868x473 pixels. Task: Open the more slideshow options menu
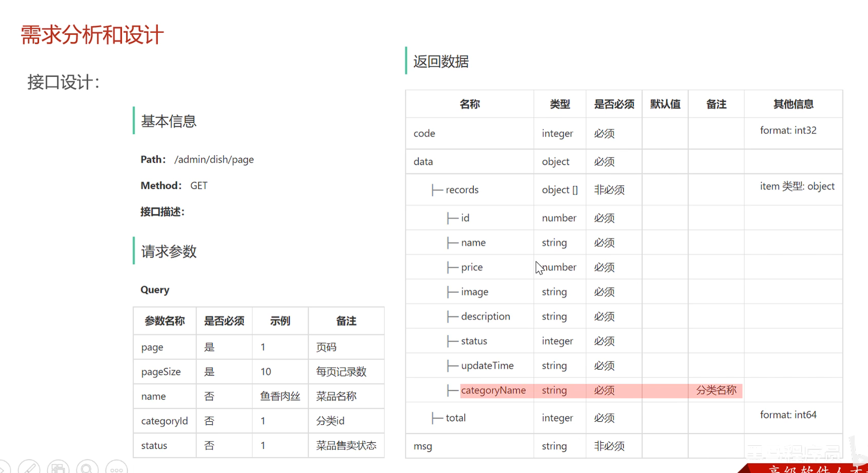click(x=116, y=468)
